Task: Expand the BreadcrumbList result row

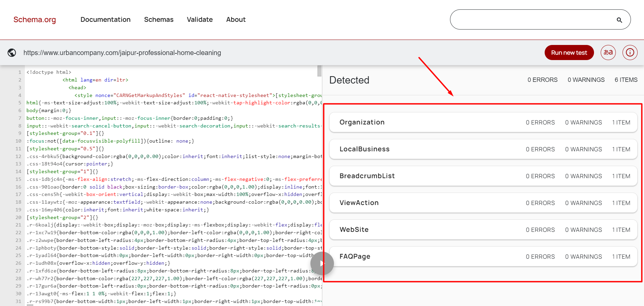Action: coord(483,176)
